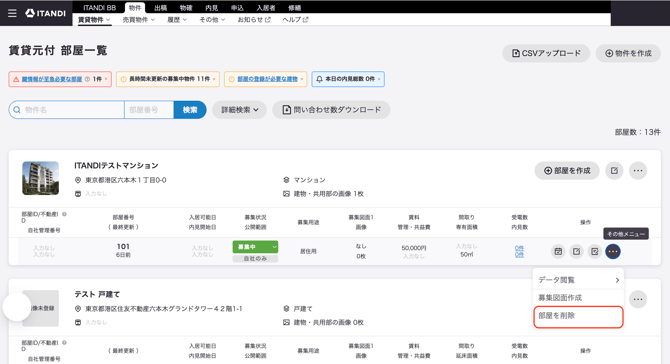Focus the 物件名 search field
This screenshot has height=364, width=670.
click(67, 110)
